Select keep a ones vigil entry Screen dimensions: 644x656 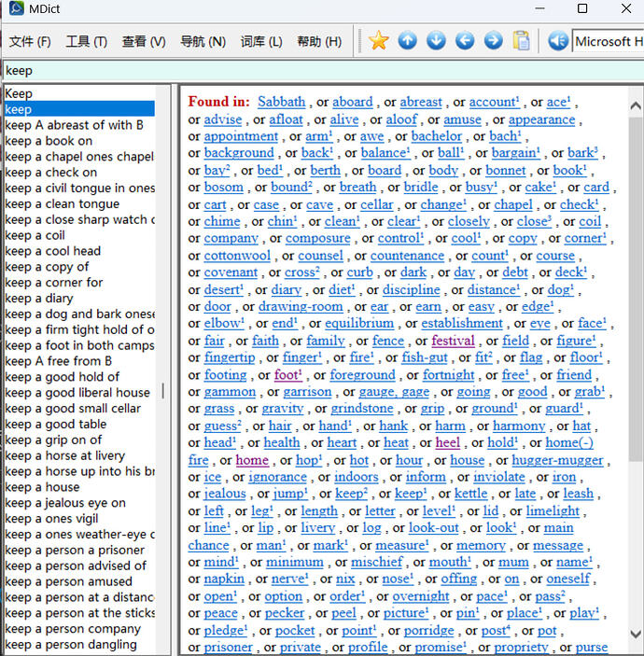tap(51, 519)
